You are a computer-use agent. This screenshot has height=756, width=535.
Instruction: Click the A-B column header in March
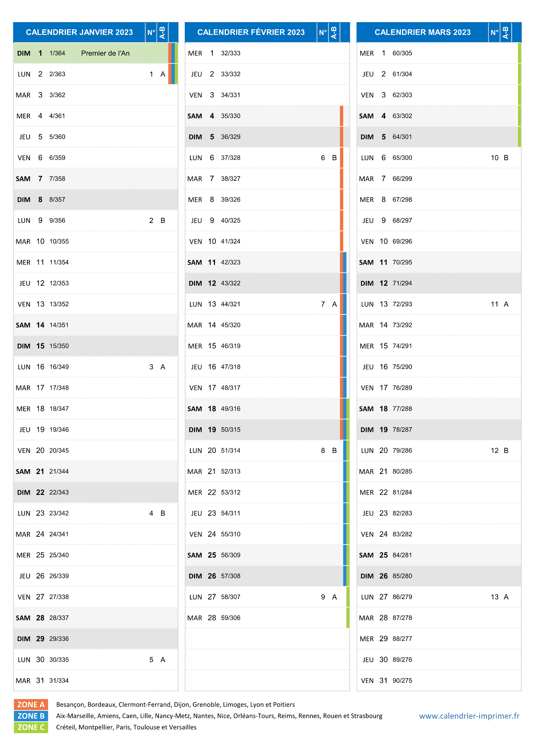(x=506, y=32)
